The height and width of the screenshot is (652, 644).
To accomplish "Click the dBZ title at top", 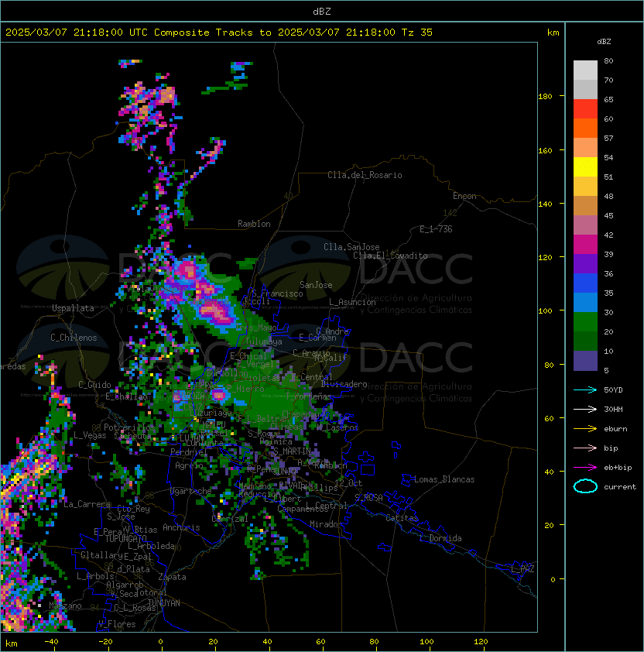I will tap(322, 11).
